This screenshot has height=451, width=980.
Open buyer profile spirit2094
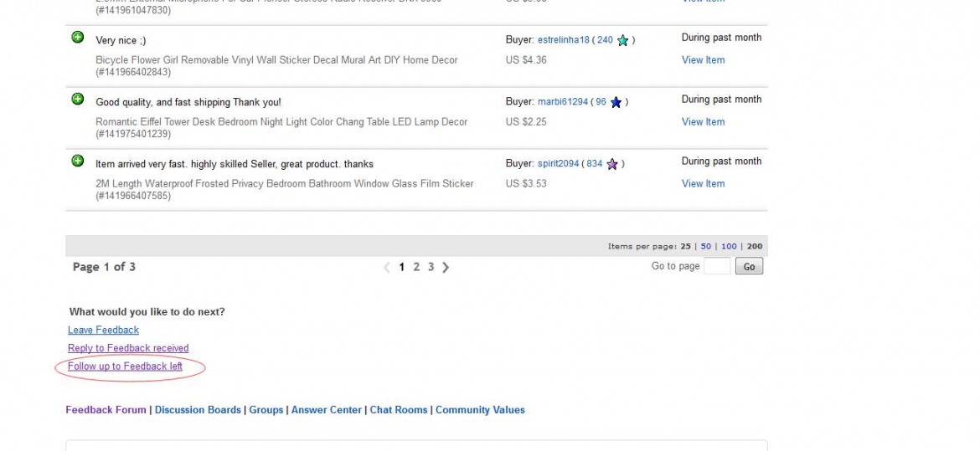click(558, 164)
